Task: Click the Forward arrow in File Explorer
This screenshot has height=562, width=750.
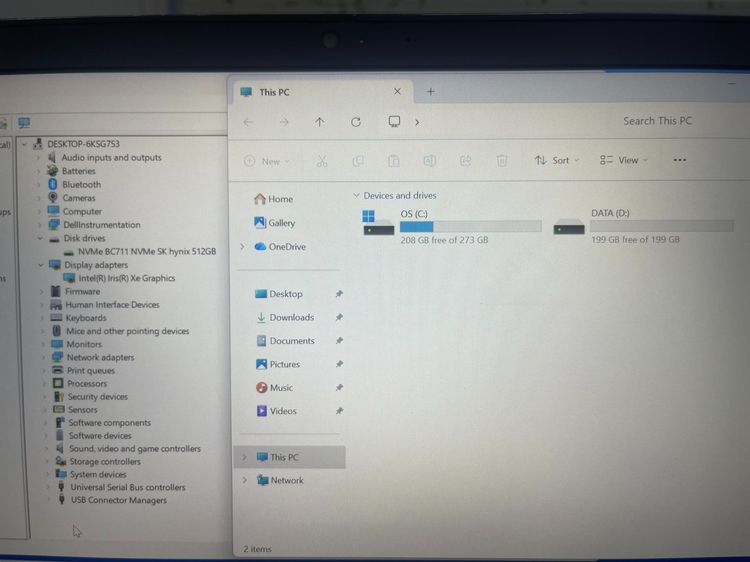Action: click(284, 122)
